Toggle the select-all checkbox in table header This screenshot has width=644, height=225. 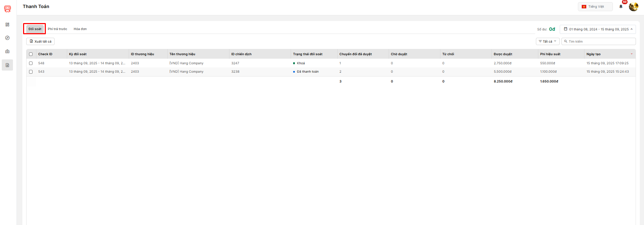(31, 54)
